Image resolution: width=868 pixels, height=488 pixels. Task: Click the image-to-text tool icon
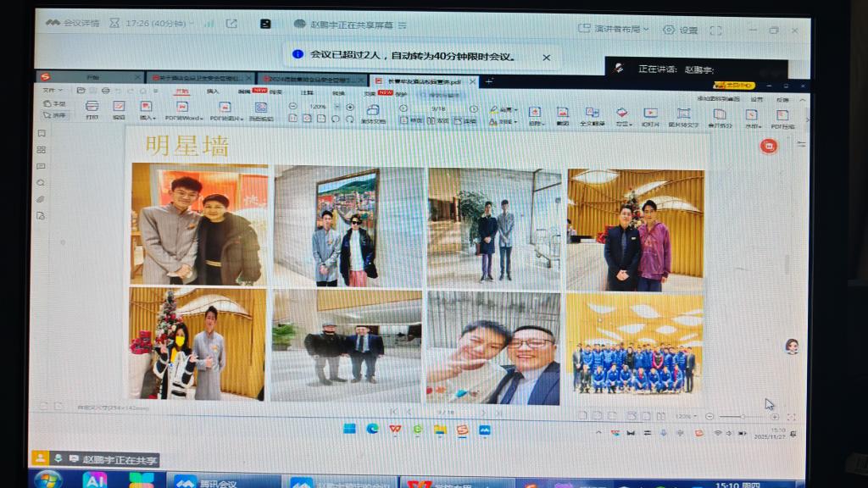(x=683, y=115)
